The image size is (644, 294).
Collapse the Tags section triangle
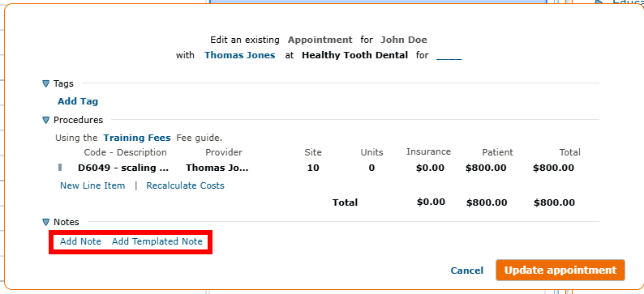[x=45, y=83]
